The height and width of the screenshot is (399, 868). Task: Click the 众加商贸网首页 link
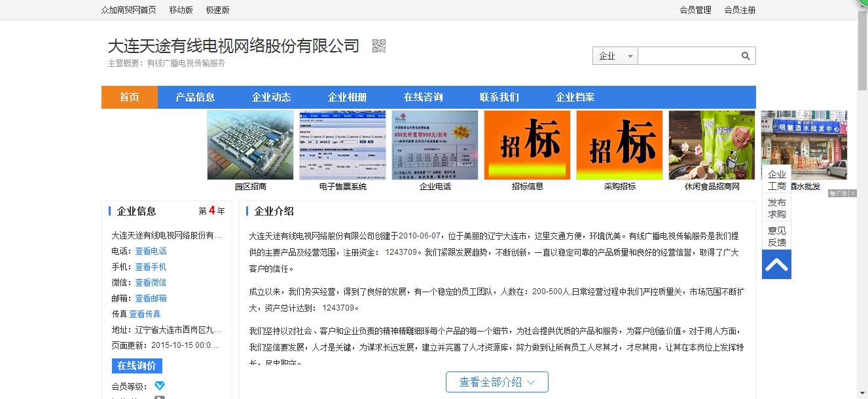[x=129, y=10]
